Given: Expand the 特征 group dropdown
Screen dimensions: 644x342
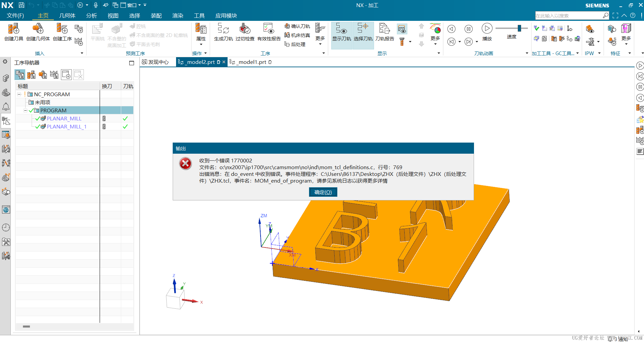Looking at the screenshot, I should coord(630,53).
